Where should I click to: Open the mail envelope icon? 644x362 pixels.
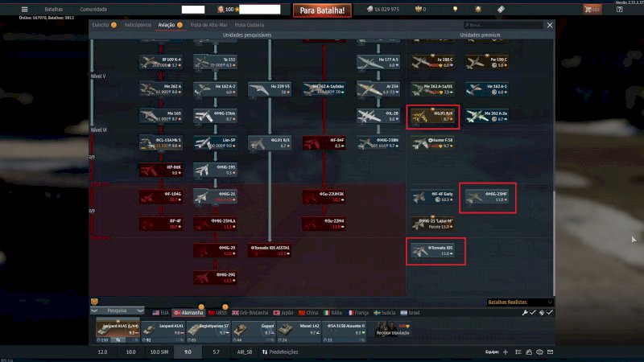pyautogui.click(x=551, y=352)
